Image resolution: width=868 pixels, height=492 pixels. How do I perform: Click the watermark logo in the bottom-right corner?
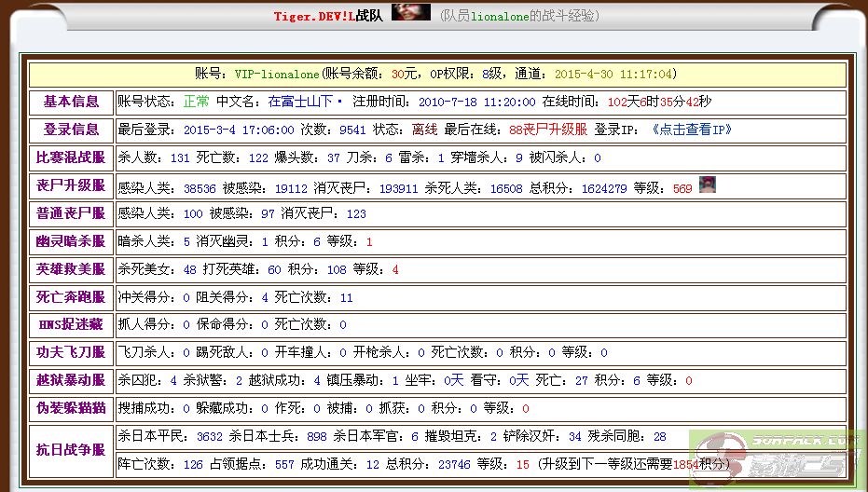pyautogui.click(x=779, y=458)
